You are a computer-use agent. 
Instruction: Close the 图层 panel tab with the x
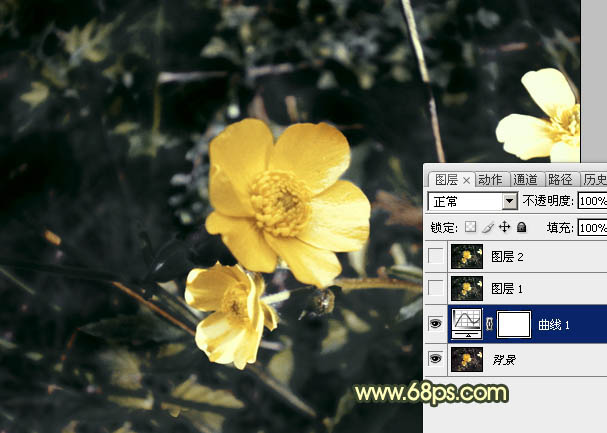(466, 180)
